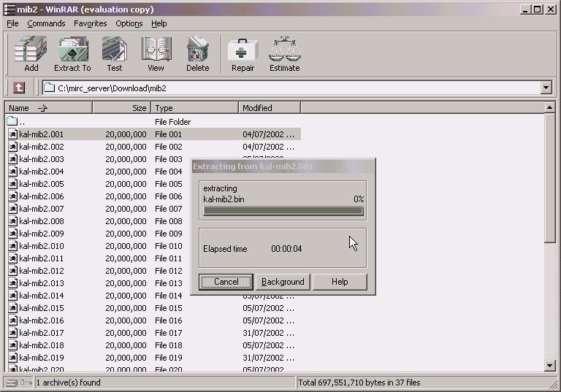Click the parent folder '..' icon

click(12, 121)
